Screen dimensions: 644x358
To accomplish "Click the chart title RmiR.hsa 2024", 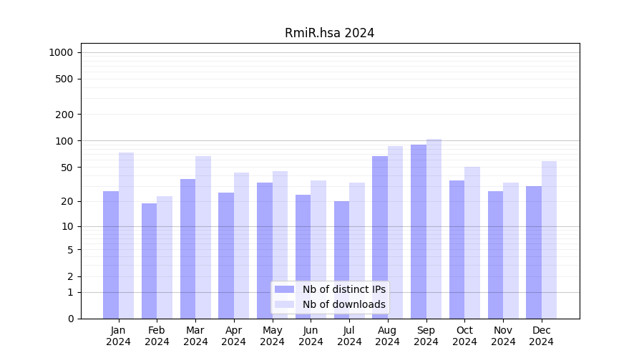I will pos(329,33).
